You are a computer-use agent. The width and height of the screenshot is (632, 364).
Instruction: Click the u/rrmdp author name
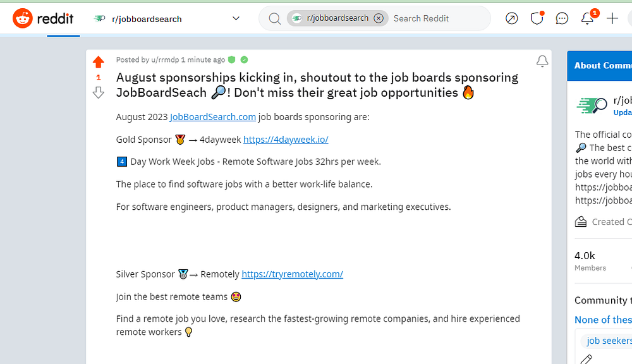(164, 60)
